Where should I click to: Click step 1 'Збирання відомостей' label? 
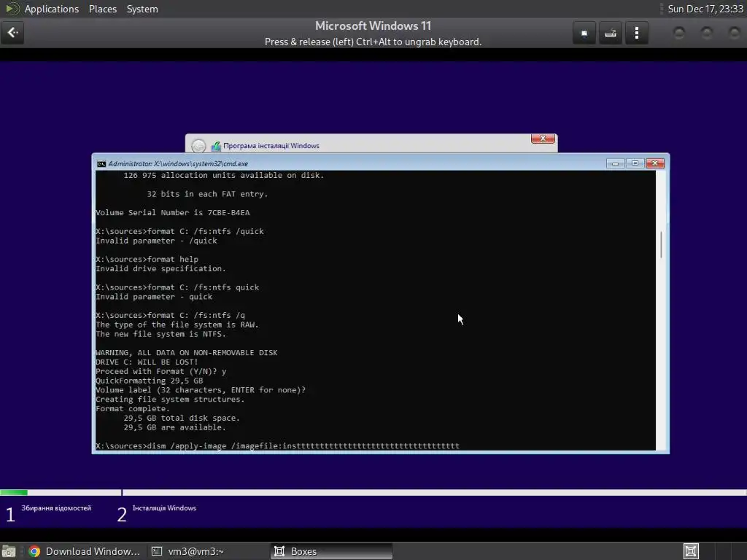(x=55, y=508)
